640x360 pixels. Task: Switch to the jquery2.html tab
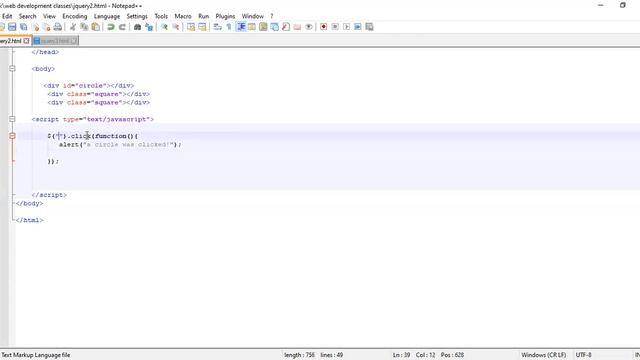point(11,41)
